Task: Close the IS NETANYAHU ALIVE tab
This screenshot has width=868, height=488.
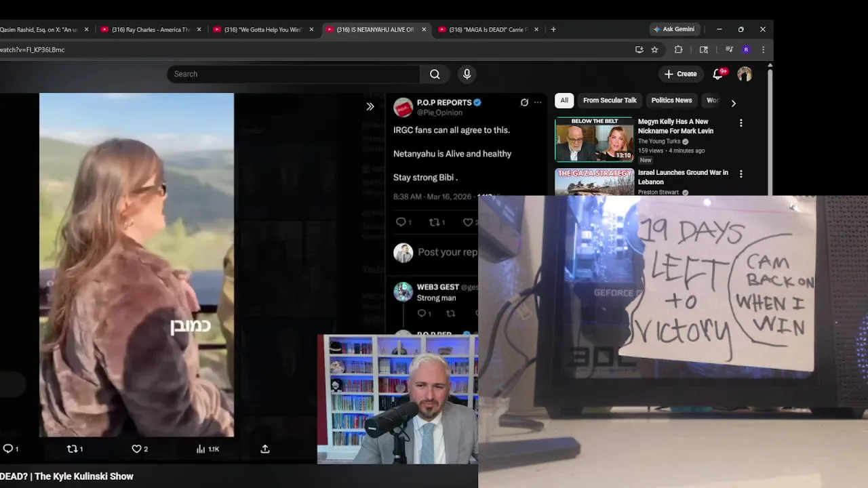Action: pos(424,29)
